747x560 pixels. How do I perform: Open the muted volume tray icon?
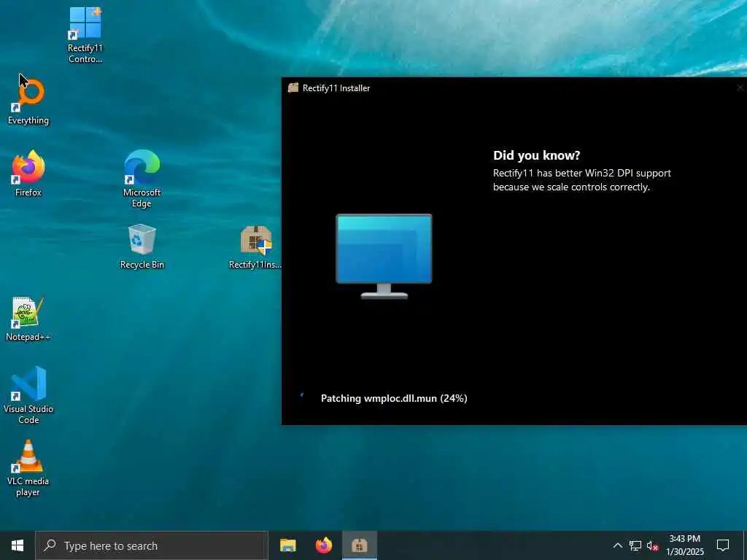[653, 545]
